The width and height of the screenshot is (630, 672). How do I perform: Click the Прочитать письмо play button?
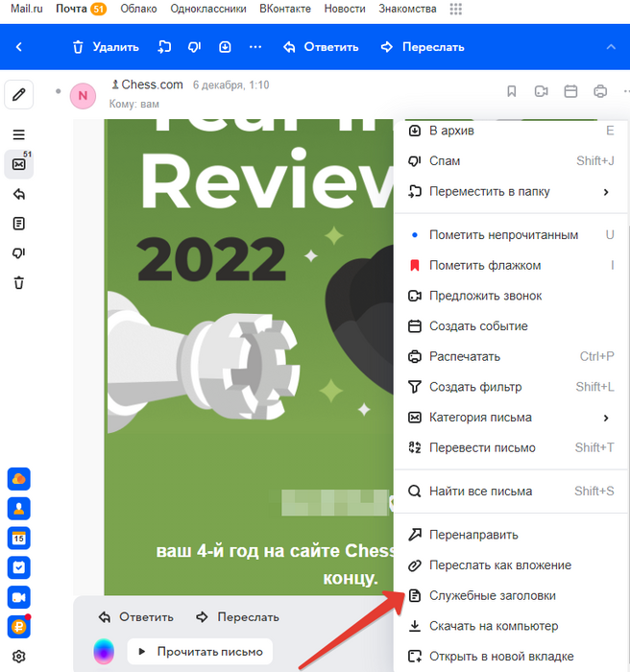[x=200, y=652]
